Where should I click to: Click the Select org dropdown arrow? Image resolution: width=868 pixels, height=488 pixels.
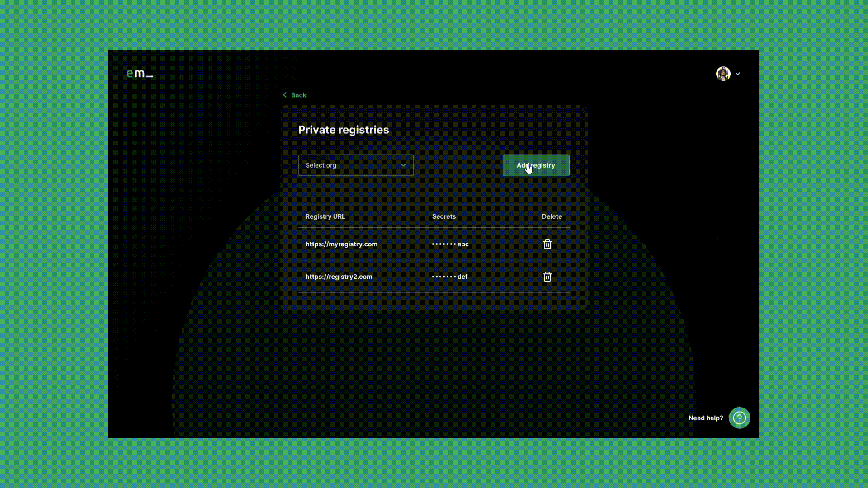click(x=403, y=165)
